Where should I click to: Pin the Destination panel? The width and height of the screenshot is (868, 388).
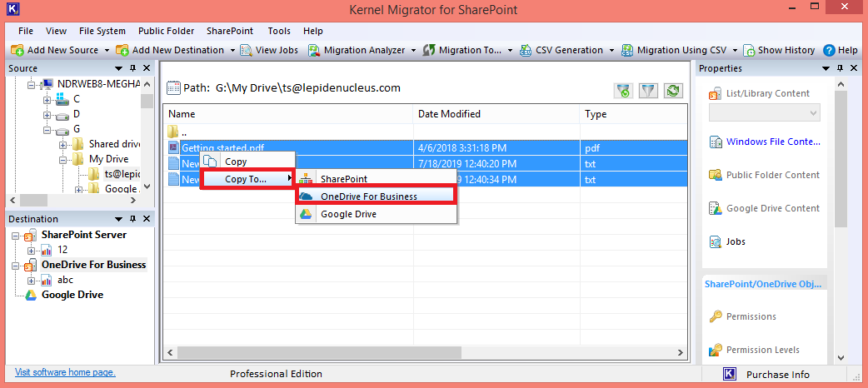(132, 219)
